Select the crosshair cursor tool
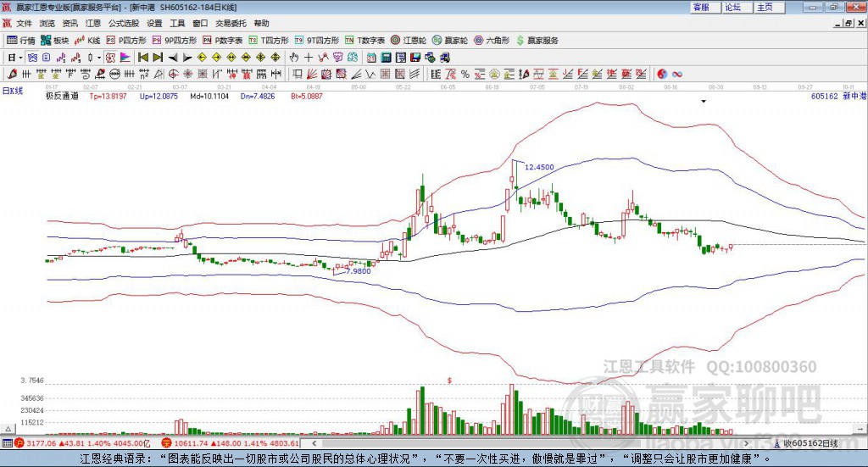 pyautogui.click(x=309, y=58)
